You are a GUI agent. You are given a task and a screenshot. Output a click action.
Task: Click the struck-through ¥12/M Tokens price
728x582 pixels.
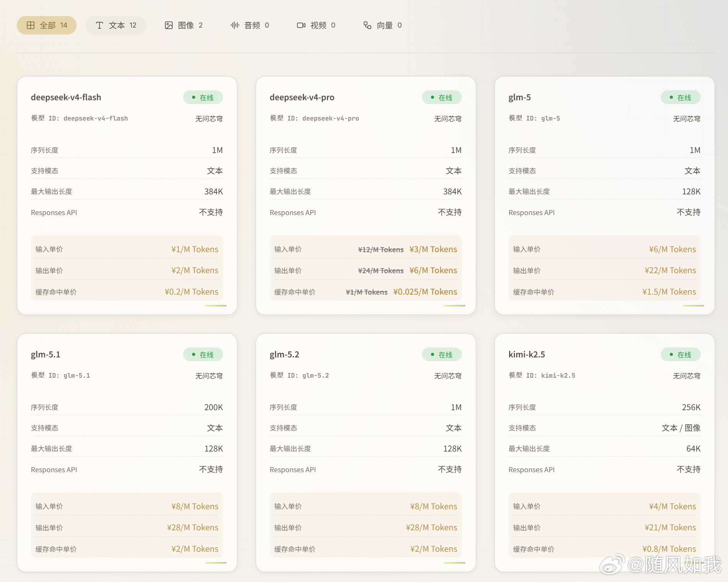(381, 250)
